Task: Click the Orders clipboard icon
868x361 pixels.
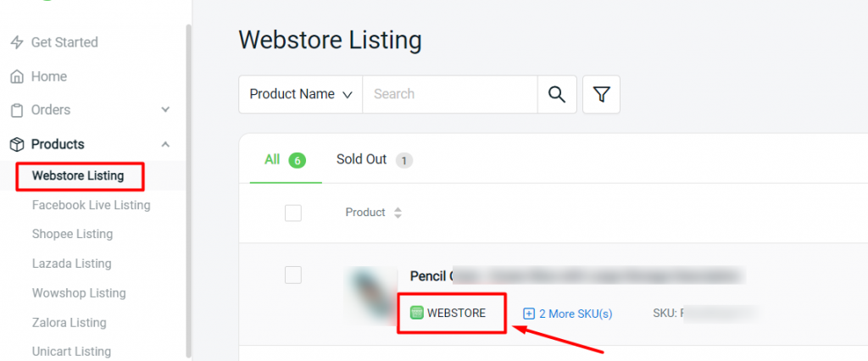Action: [x=17, y=110]
